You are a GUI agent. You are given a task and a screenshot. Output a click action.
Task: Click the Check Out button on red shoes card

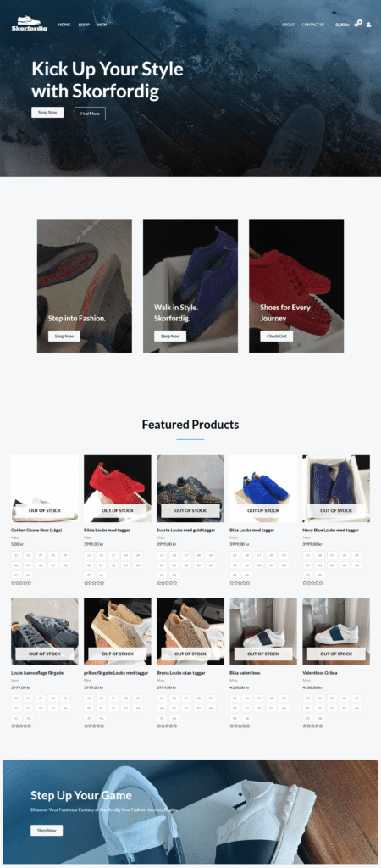(x=277, y=336)
